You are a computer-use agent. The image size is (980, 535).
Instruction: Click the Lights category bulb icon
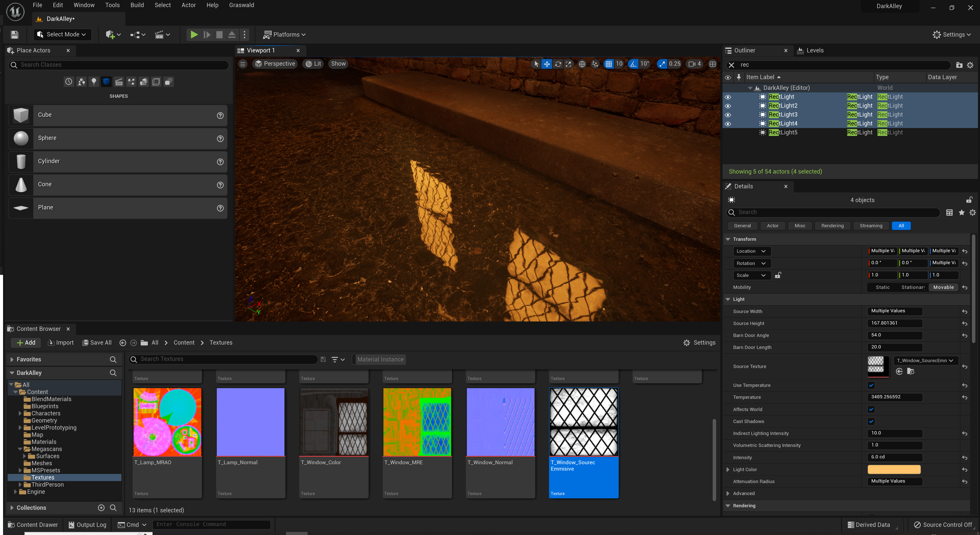[94, 81]
